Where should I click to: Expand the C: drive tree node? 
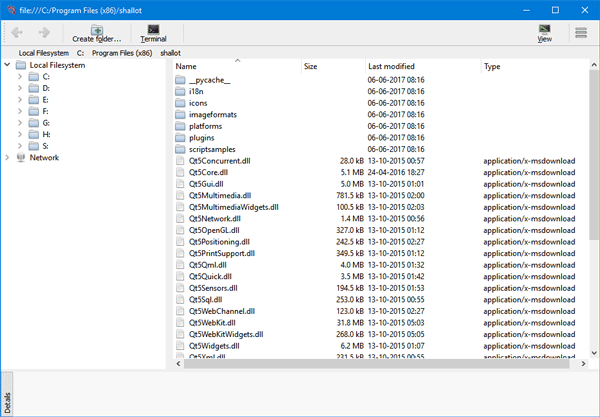(x=20, y=77)
